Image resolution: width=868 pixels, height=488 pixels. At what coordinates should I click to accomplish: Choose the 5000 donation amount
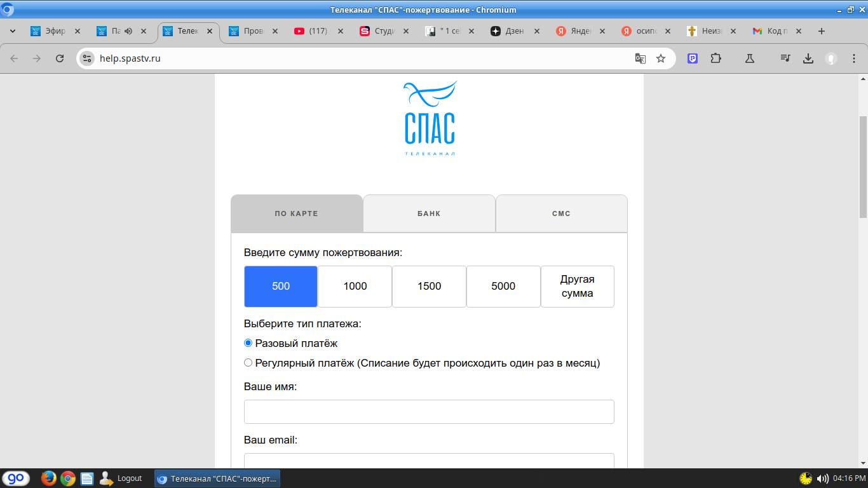(503, 287)
